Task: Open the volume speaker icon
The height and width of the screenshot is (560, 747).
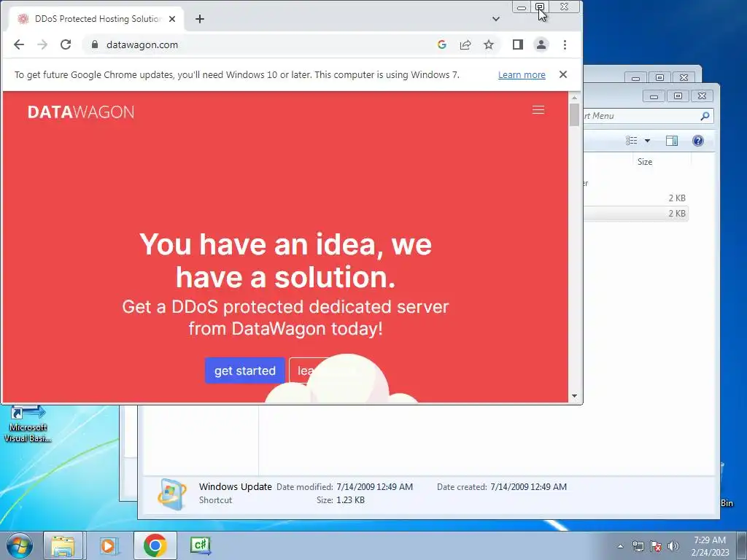Action: (673, 546)
